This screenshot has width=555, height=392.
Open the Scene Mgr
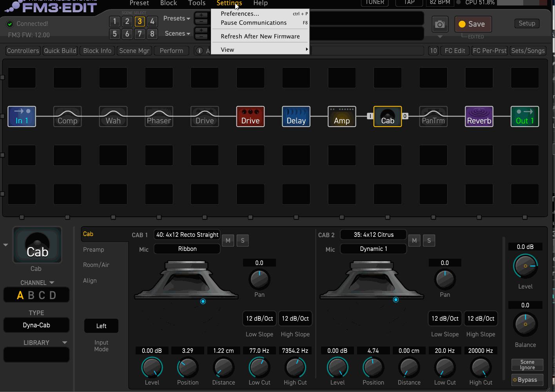[134, 51]
